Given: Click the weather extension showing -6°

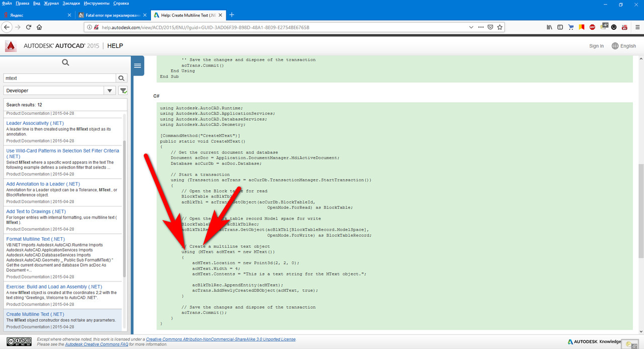Looking at the screenshot, I should [603, 26].
